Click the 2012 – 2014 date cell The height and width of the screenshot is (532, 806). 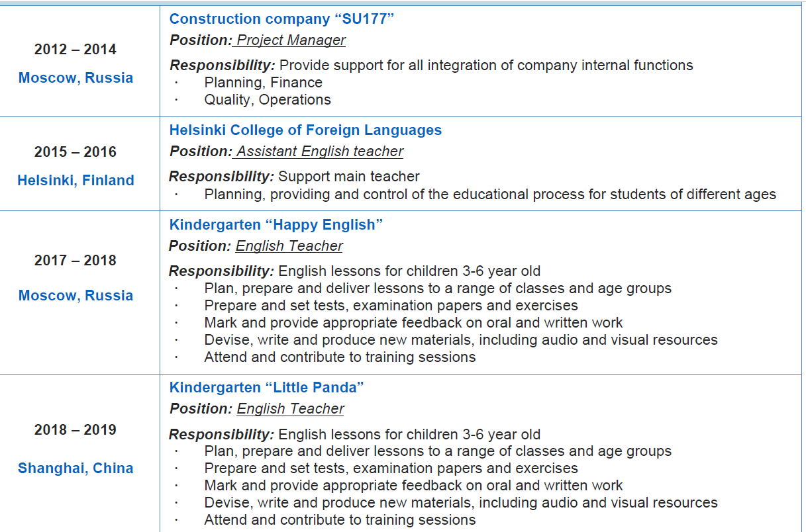coord(76,50)
